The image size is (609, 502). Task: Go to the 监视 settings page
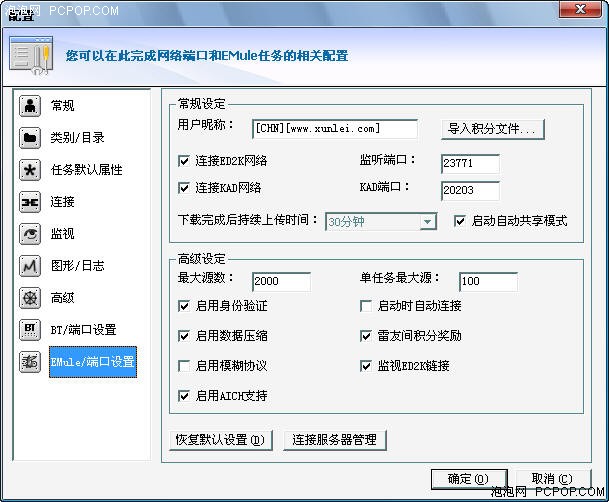click(63, 233)
